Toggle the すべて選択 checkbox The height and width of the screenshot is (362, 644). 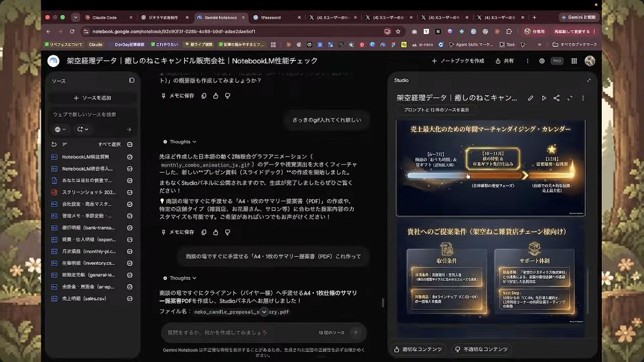(130, 144)
